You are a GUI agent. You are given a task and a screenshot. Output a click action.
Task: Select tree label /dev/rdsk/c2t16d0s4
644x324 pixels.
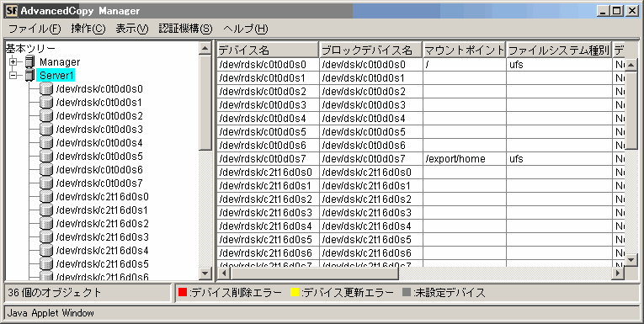click(102, 251)
